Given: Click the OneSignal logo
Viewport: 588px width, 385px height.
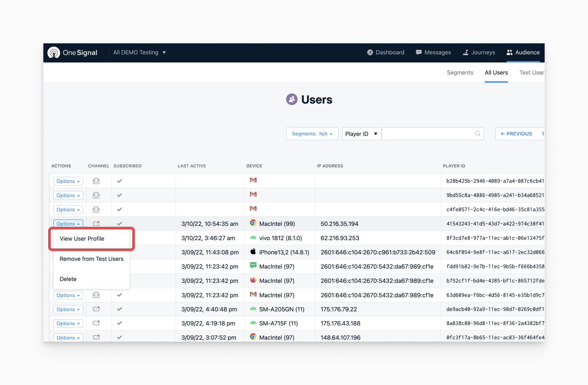Looking at the screenshot, I should click(72, 52).
